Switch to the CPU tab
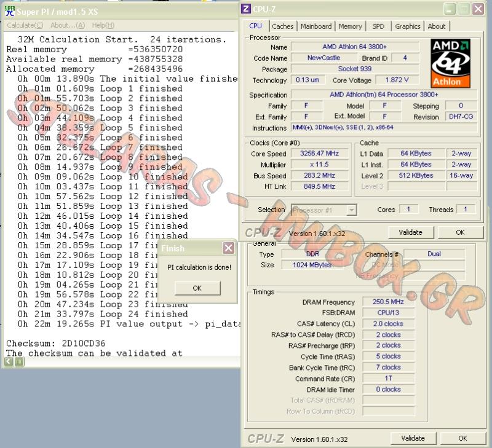Screen dimensions: 492x448 pyautogui.click(x=255, y=26)
